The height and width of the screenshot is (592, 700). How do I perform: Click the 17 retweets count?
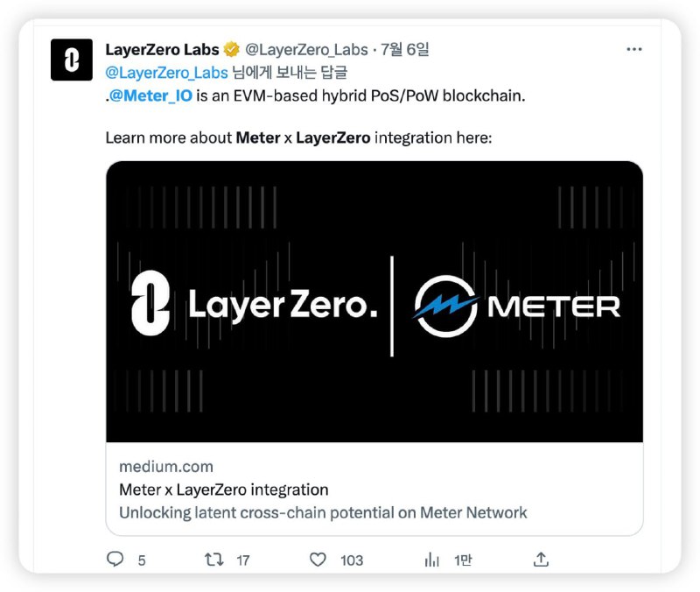243,560
